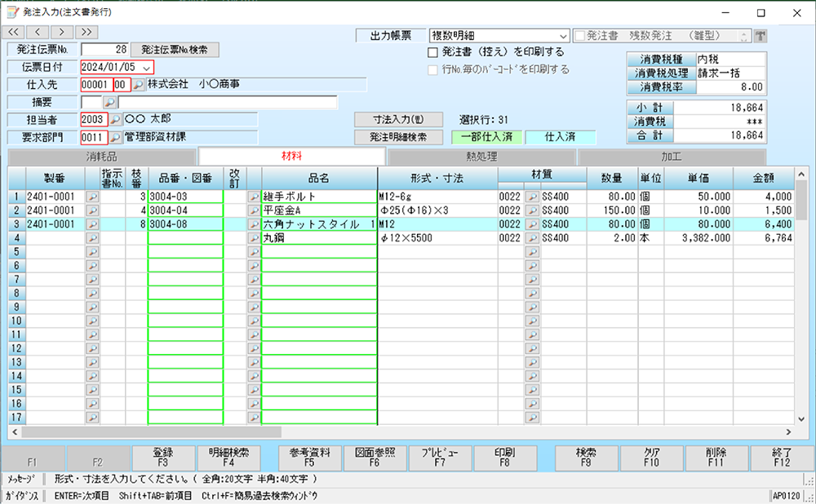Click 削除 F11 button
Screen dimensions: 816x504
point(716,458)
